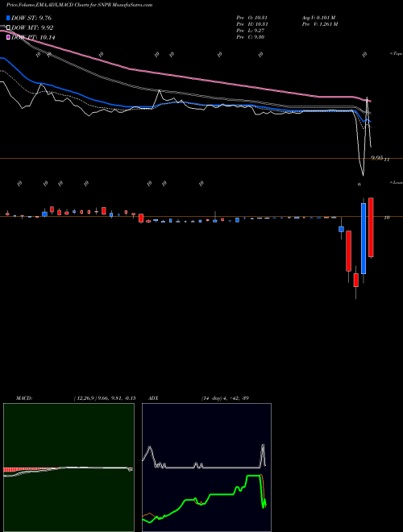Click the green line in the ADX panel
403x532 pixels.
221,495
